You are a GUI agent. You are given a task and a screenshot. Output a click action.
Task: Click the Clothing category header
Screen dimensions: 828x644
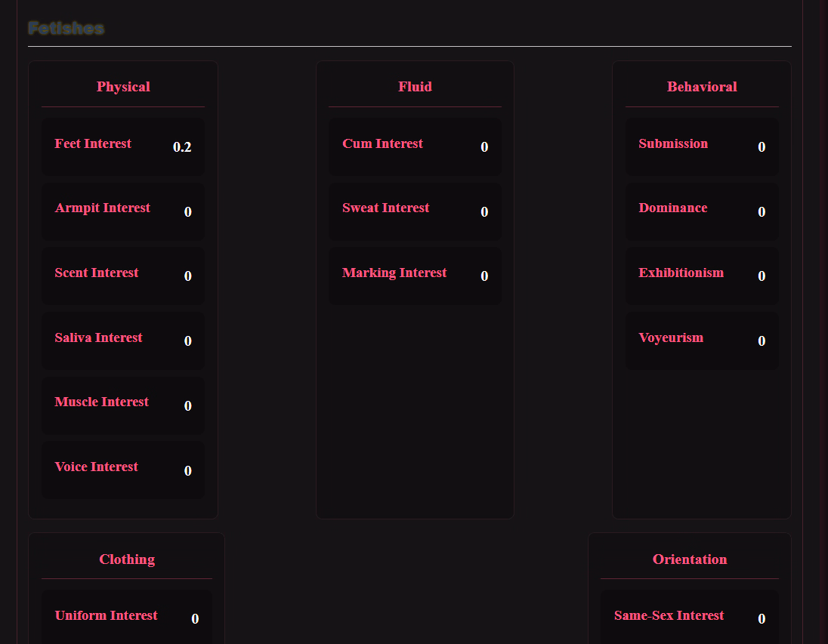pos(127,559)
